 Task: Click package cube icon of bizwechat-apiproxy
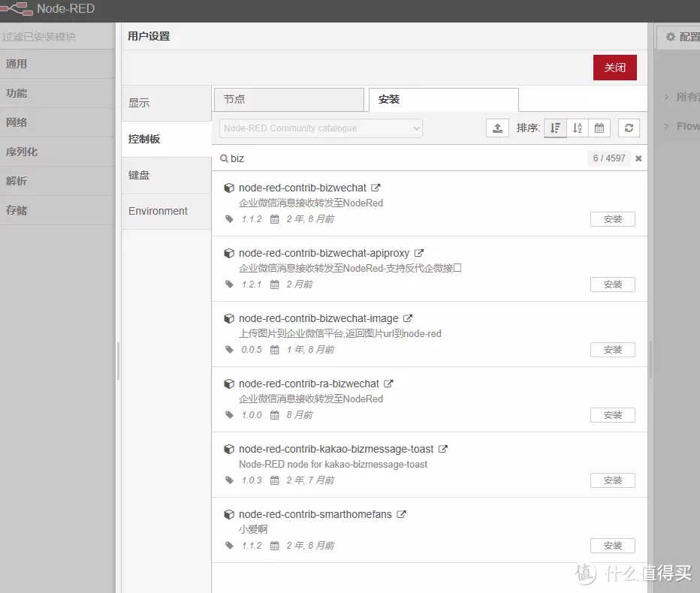[229, 254]
